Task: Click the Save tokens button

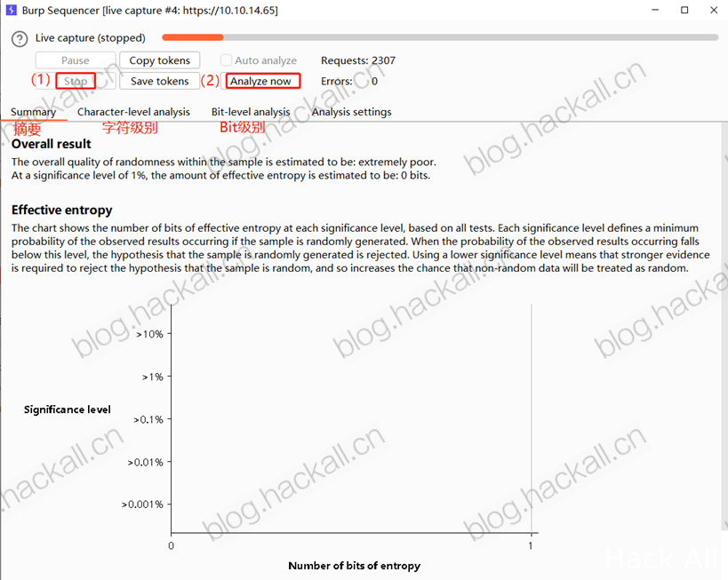Action: tap(160, 81)
